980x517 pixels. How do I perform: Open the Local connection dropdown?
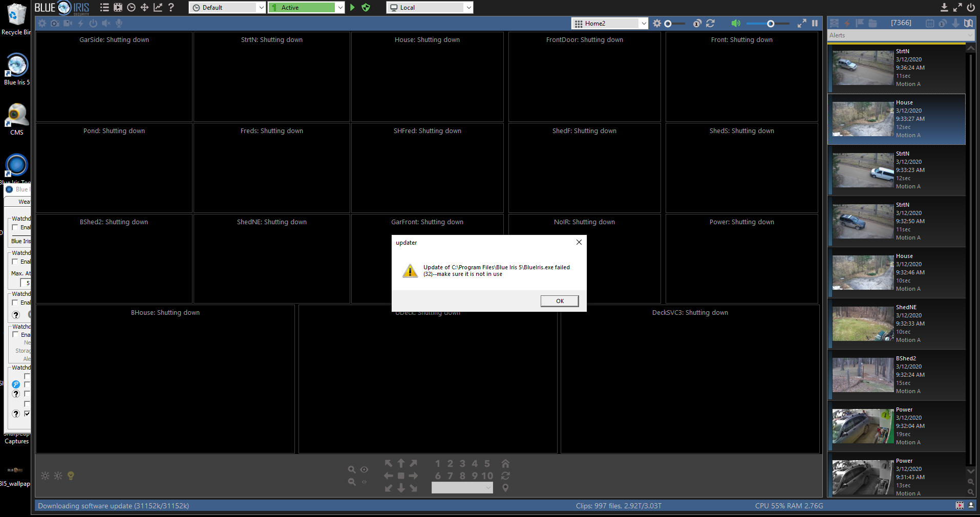click(430, 7)
